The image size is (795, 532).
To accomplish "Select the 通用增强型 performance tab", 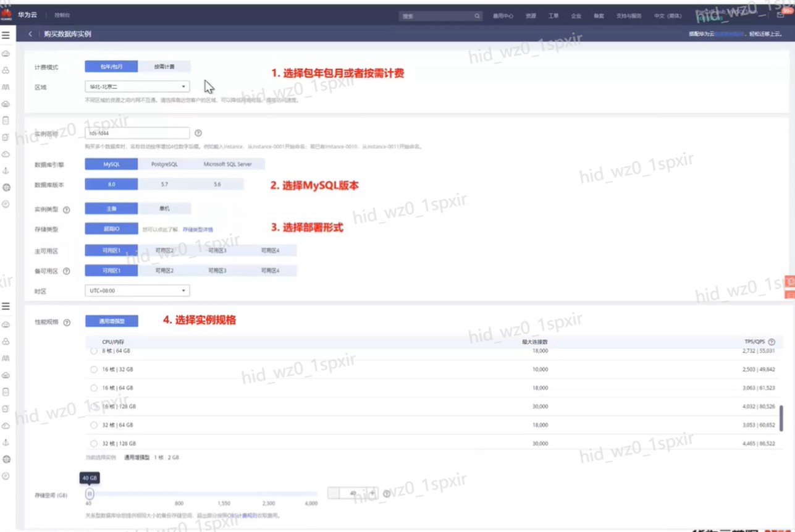I will tap(111, 321).
